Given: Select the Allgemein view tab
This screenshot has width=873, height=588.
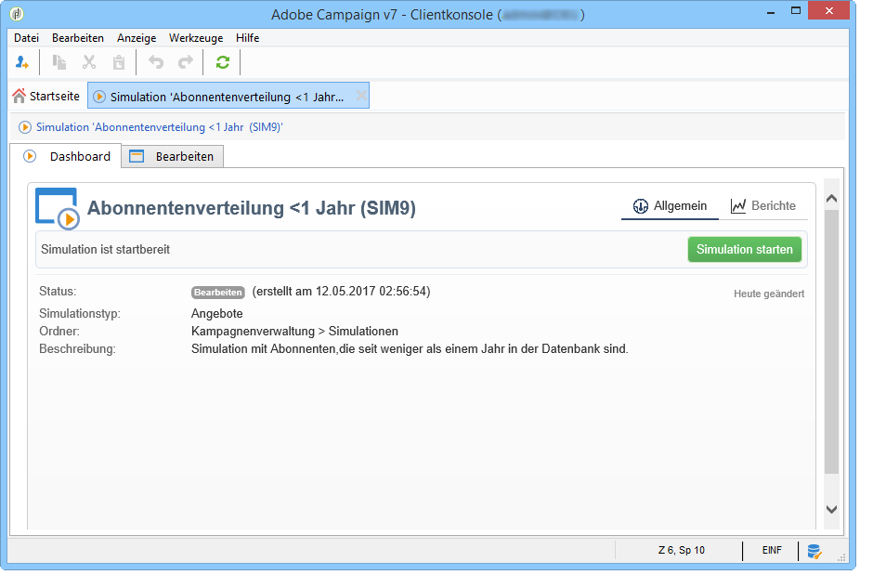Looking at the screenshot, I should click(x=670, y=206).
